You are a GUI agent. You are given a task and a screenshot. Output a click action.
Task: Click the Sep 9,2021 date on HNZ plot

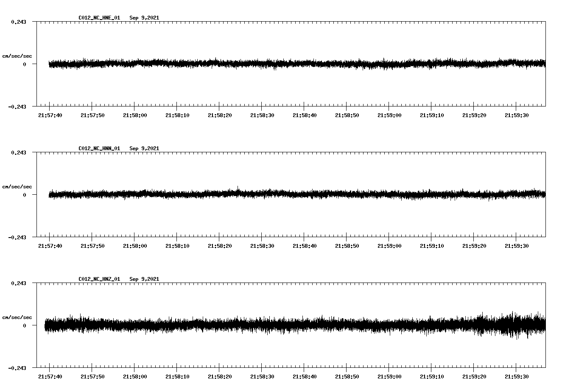pyautogui.click(x=144, y=279)
